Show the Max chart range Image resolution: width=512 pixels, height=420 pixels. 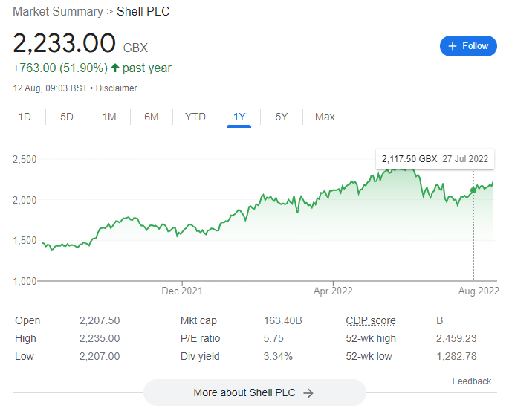tap(325, 117)
